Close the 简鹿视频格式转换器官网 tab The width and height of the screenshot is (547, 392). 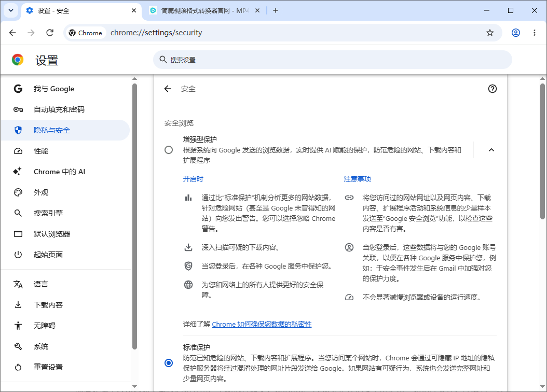tap(257, 11)
